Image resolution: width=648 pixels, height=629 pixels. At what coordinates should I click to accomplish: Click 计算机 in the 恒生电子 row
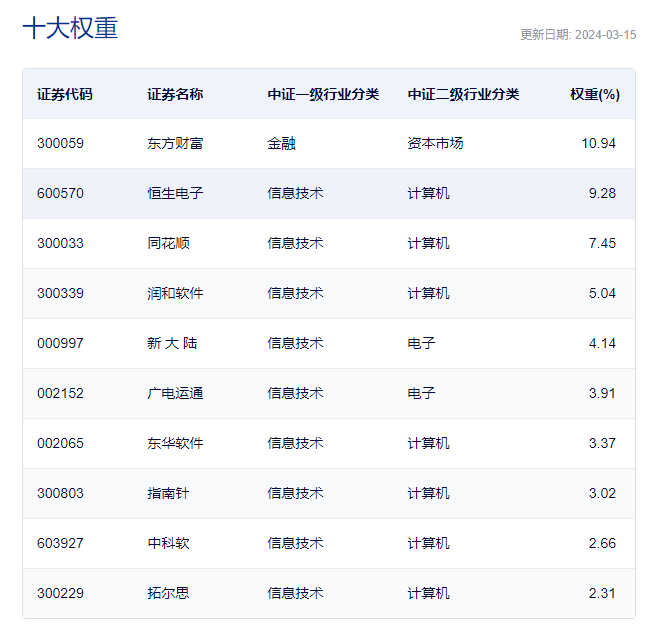click(429, 193)
